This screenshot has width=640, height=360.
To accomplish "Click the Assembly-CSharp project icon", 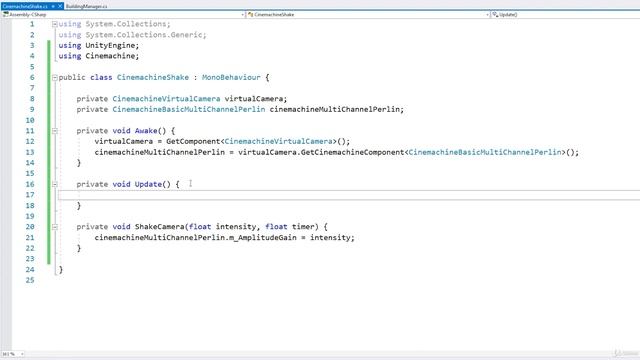I will [x=6, y=15].
